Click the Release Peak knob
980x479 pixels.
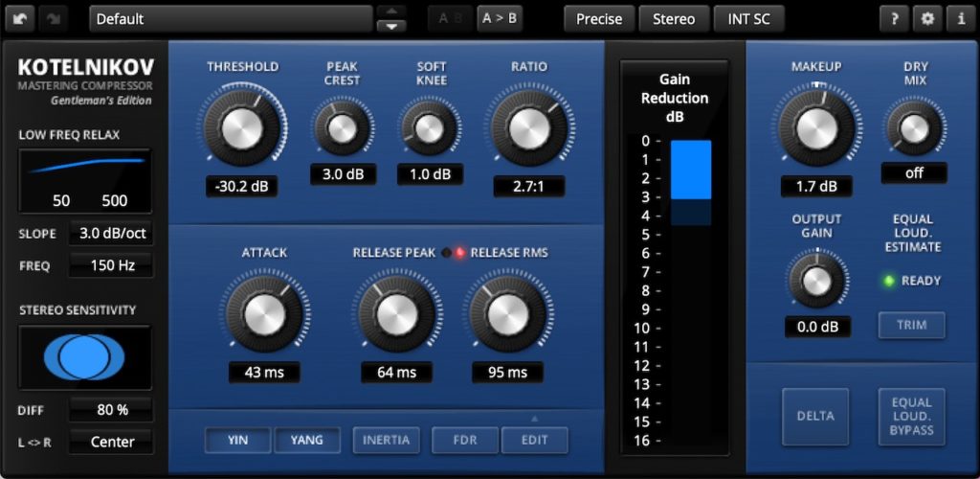point(397,314)
